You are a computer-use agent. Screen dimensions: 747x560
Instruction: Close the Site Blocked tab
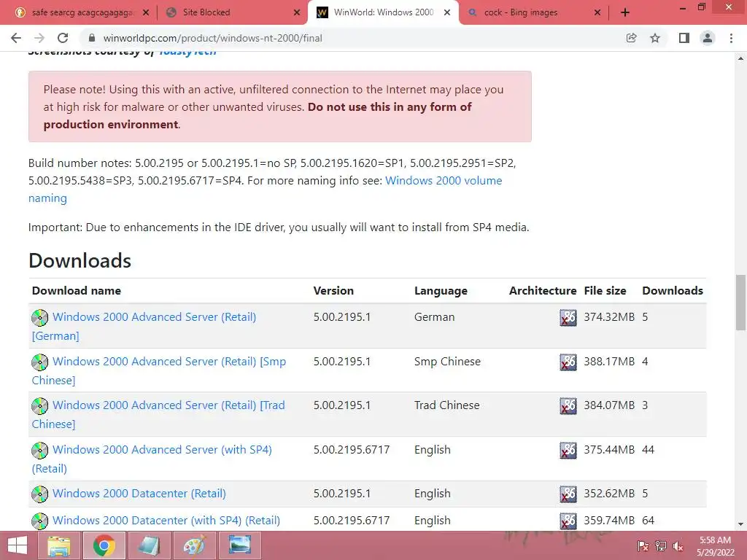(297, 12)
